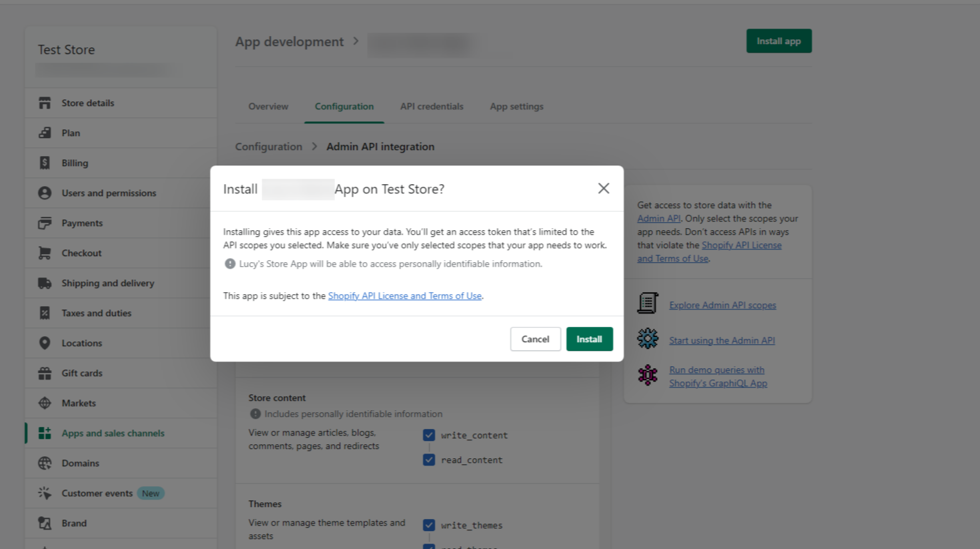
Task: Click the Test Store name heading
Action: pyautogui.click(x=66, y=49)
